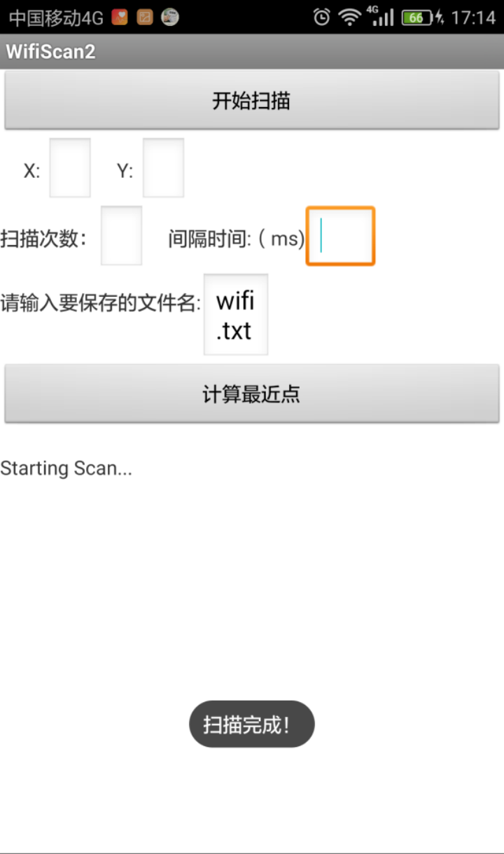Tap the alarm clock status icon
This screenshot has width=504, height=854.
(x=321, y=17)
